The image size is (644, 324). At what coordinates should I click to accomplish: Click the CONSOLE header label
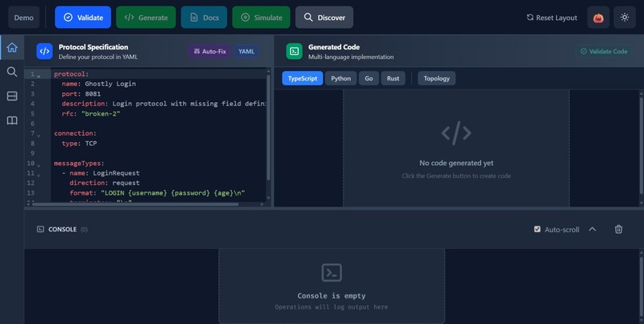(62, 229)
